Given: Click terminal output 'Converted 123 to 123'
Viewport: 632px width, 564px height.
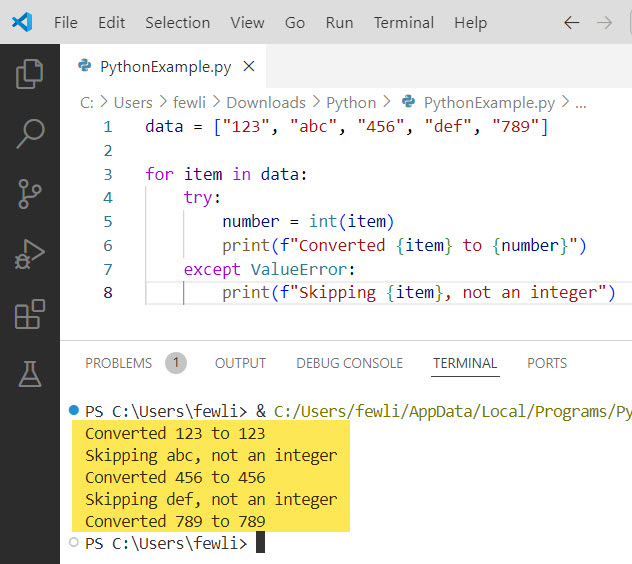Looking at the screenshot, I should 175,433.
